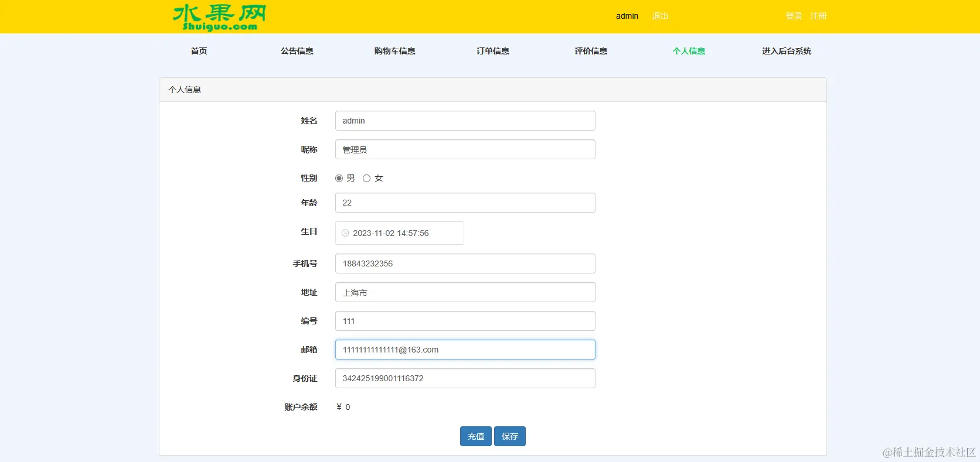Click the 充值 recharge button
980x462 pixels.
tap(476, 436)
